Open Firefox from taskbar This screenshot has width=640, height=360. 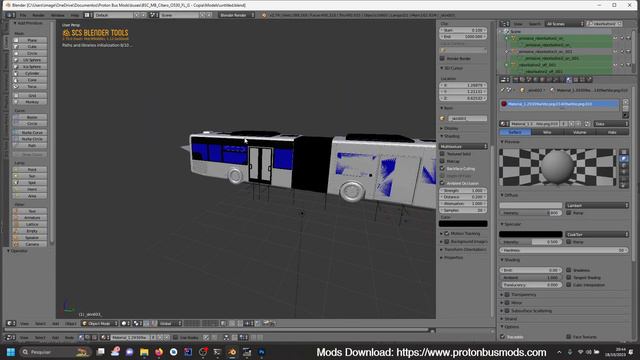(159, 352)
